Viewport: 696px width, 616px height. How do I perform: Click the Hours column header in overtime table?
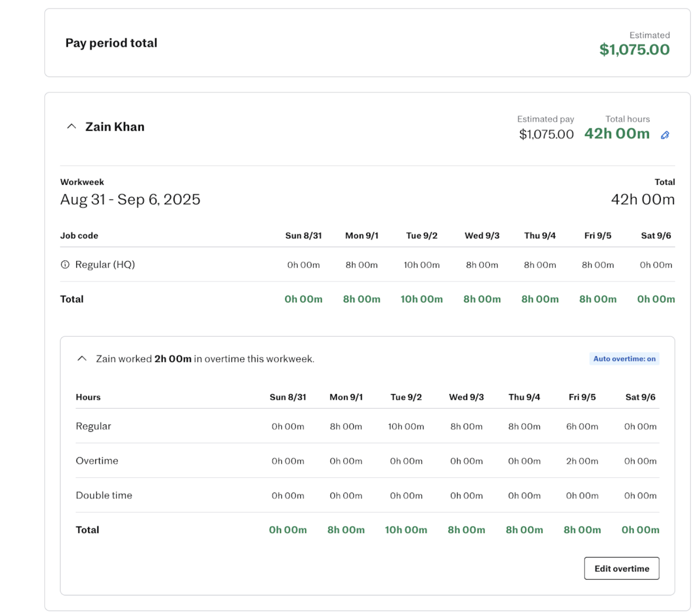tap(88, 397)
